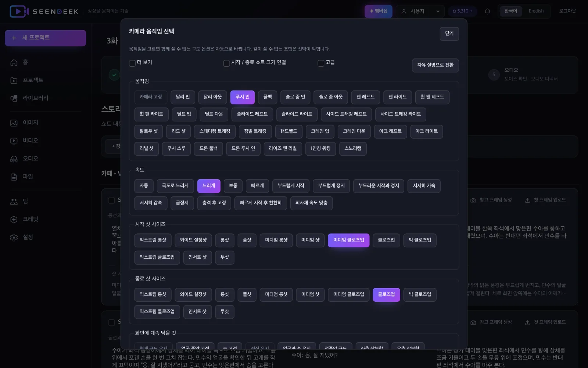Viewport: 588px width, 368px height.
Task: Switch language to English
Action: (536, 11)
